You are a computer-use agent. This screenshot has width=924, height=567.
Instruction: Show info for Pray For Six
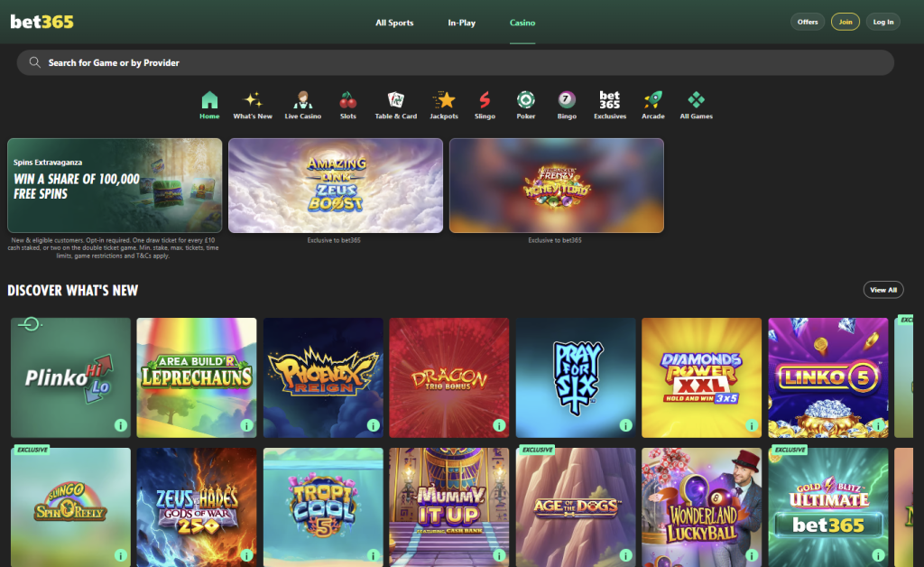coord(626,425)
